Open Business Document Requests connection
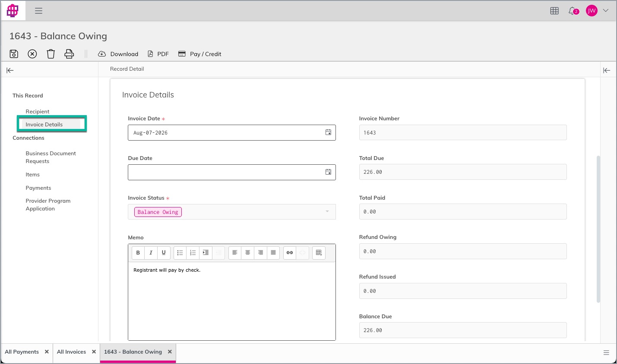The height and width of the screenshot is (364, 617). 51,157
